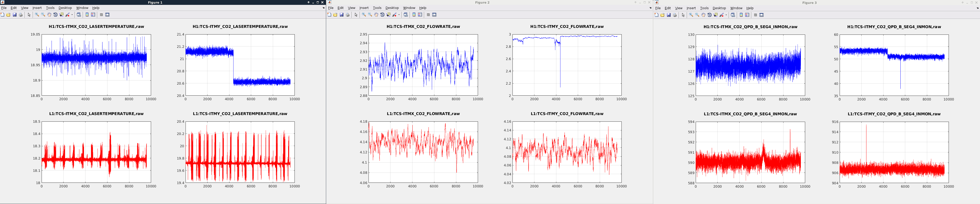Screen dimensions: 980x204
Task: Click Hide Plot Tools icon in Figure 1
Action: point(101,15)
